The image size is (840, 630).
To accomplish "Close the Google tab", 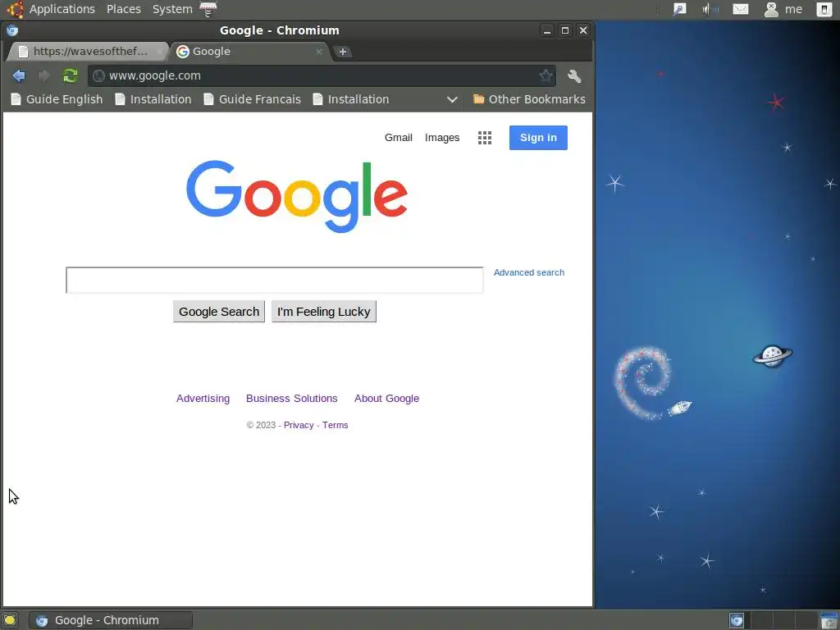I will coord(319,52).
